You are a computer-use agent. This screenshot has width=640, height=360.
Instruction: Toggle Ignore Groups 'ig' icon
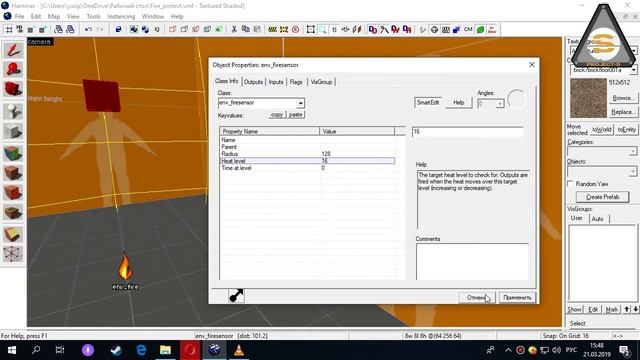(x=157, y=29)
